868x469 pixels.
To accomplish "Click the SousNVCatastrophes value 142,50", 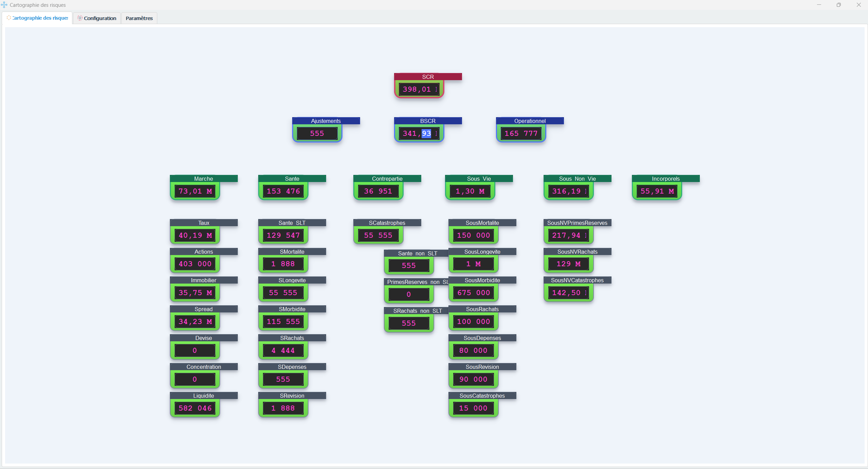I will pos(569,293).
